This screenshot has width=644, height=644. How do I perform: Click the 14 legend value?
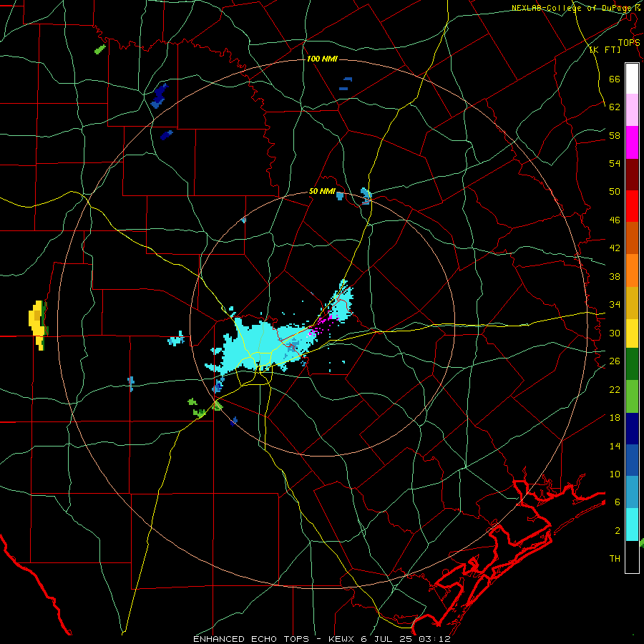[615, 446]
